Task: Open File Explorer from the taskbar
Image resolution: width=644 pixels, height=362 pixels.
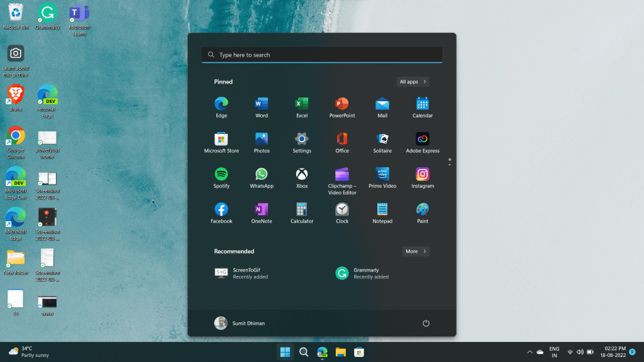Action: 340,352
